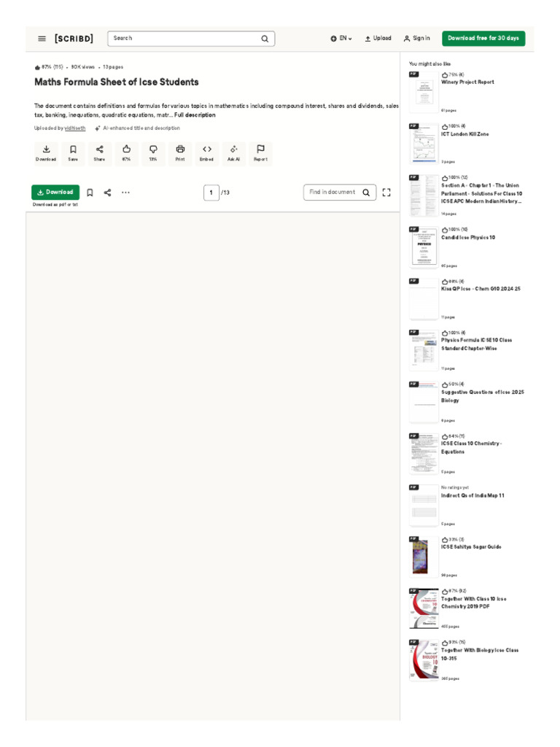
Task: Click the magnifier icon in top search bar
Action: (265, 39)
